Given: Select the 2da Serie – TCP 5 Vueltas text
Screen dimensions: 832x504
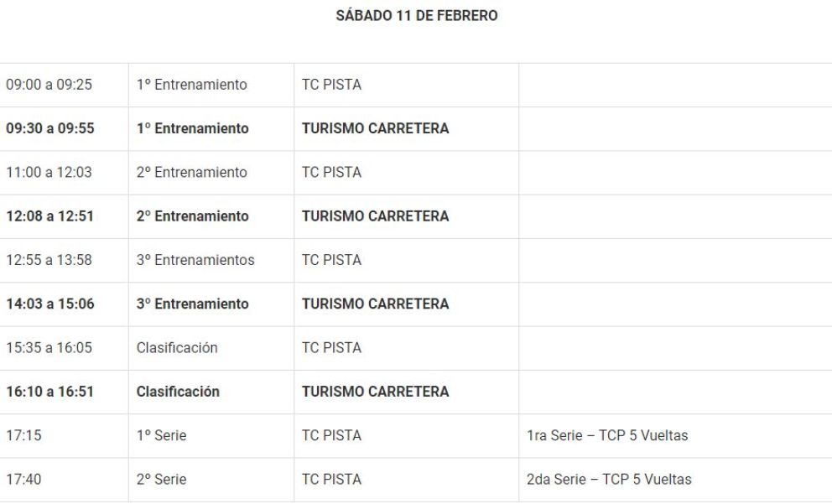Looking at the screenshot, I should [x=610, y=479].
